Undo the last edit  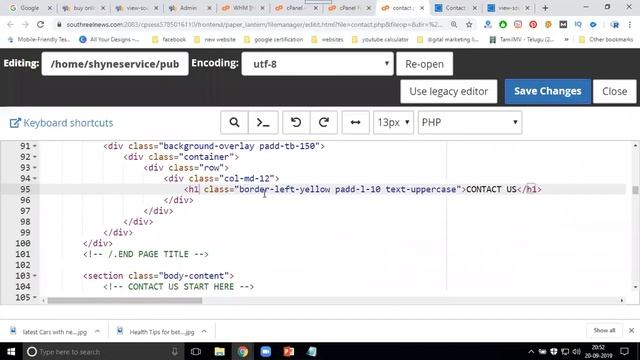point(296,122)
